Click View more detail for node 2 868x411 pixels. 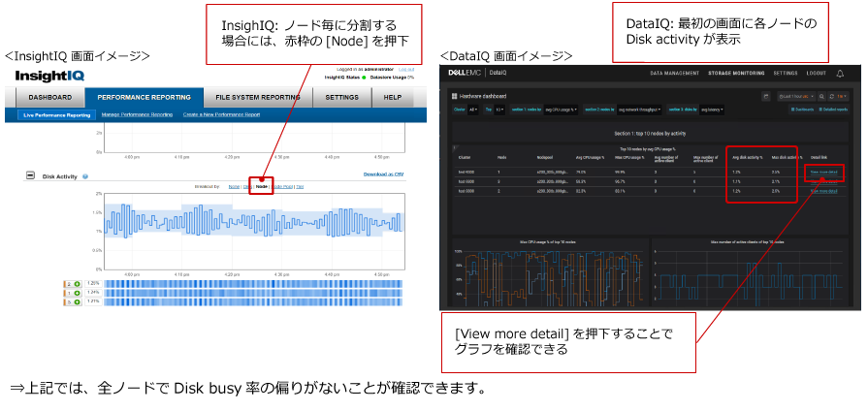coord(823,191)
